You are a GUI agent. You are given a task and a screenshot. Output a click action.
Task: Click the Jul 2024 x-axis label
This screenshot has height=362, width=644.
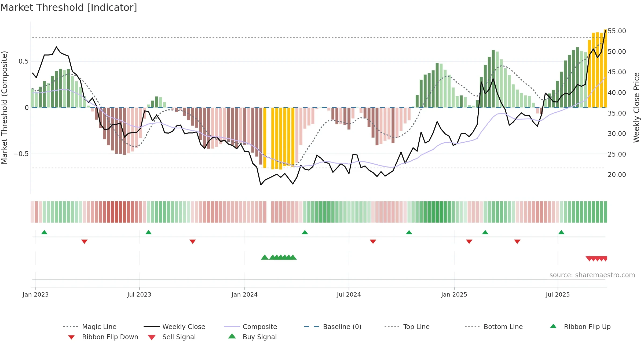click(x=349, y=295)
